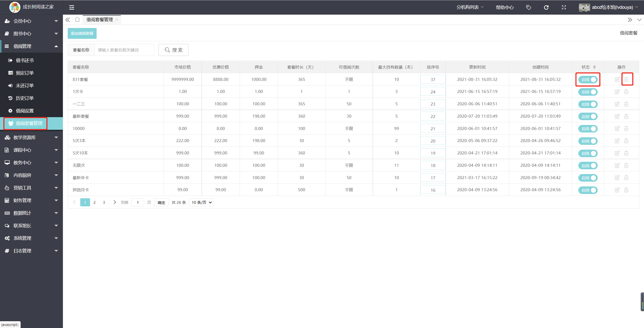Open 历史订单 submenu item
This screenshot has height=328, width=644.
[x=31, y=98]
